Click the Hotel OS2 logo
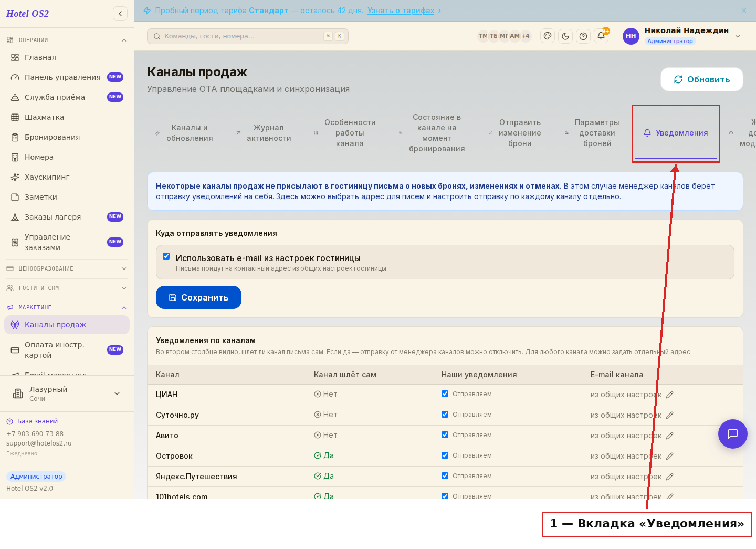The width and height of the screenshot is (756, 549). pos(27,14)
